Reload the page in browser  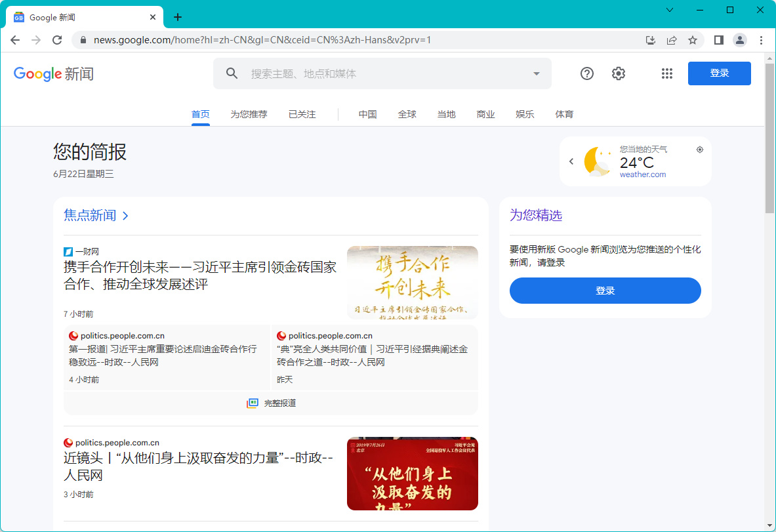57,40
